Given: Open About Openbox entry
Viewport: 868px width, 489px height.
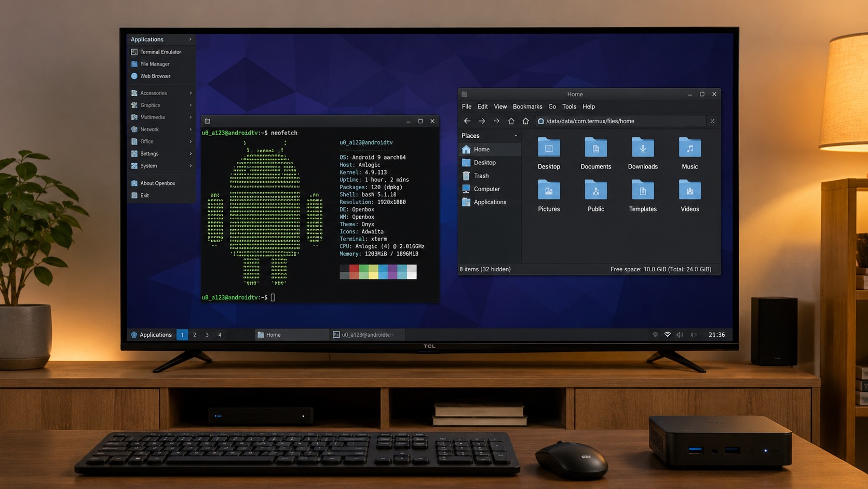Looking at the screenshot, I should 161,183.
